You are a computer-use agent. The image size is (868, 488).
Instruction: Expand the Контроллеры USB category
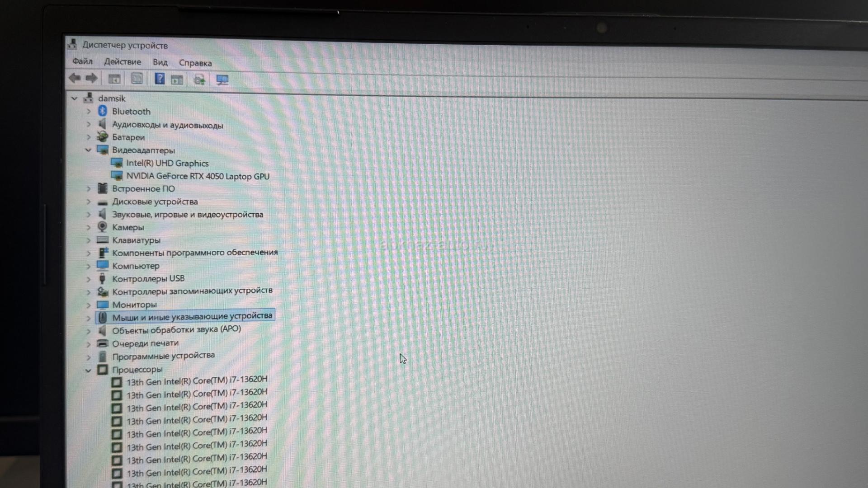click(89, 279)
